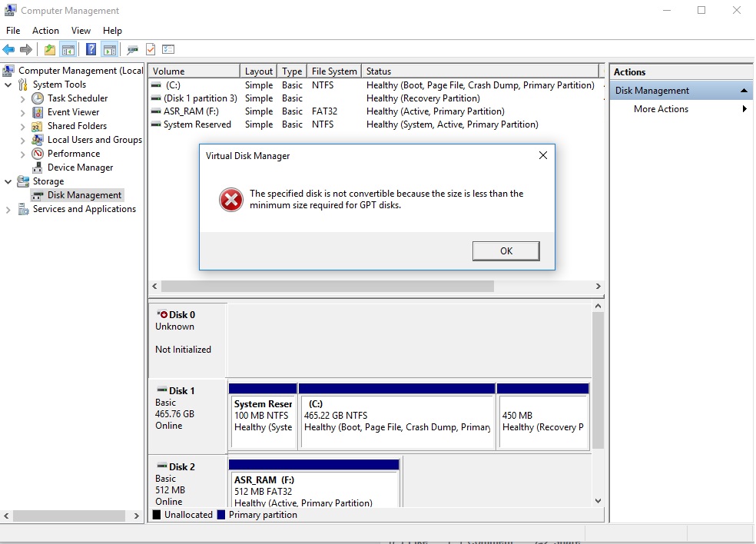Click the Disk 0 not-initialized icon
The image size is (756, 544).
pyautogui.click(x=162, y=314)
